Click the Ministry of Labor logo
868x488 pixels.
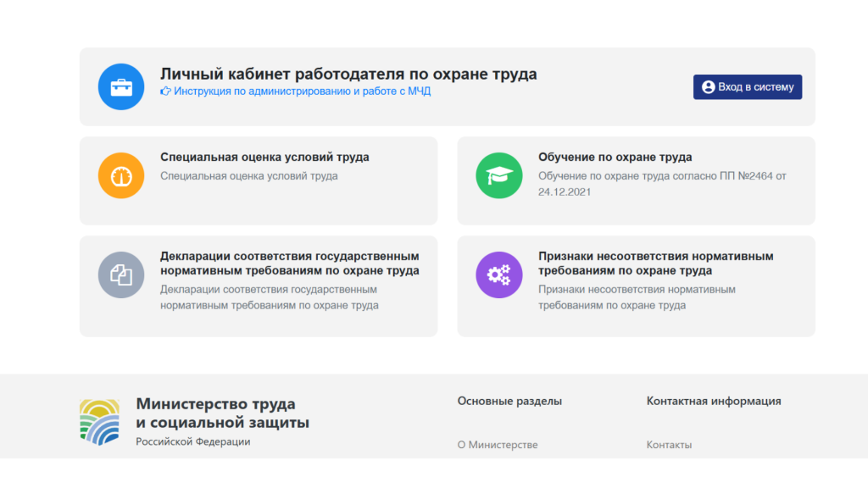100,422
